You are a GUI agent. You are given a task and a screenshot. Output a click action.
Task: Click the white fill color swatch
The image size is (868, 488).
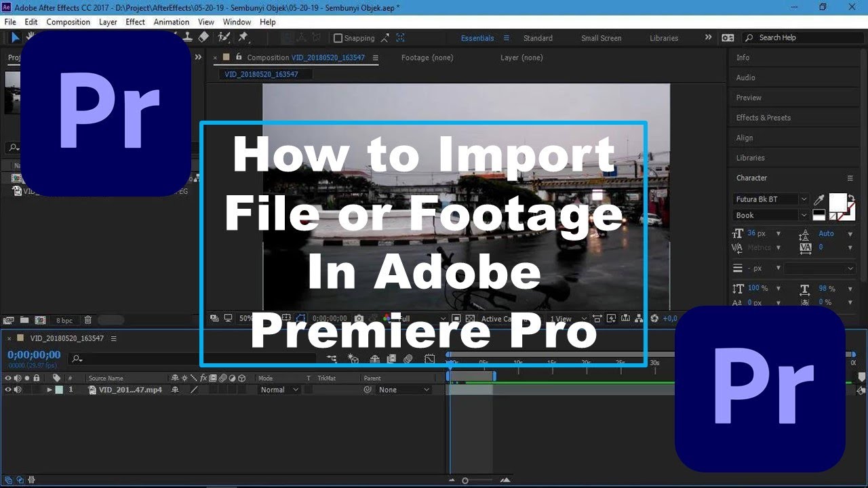pos(837,201)
